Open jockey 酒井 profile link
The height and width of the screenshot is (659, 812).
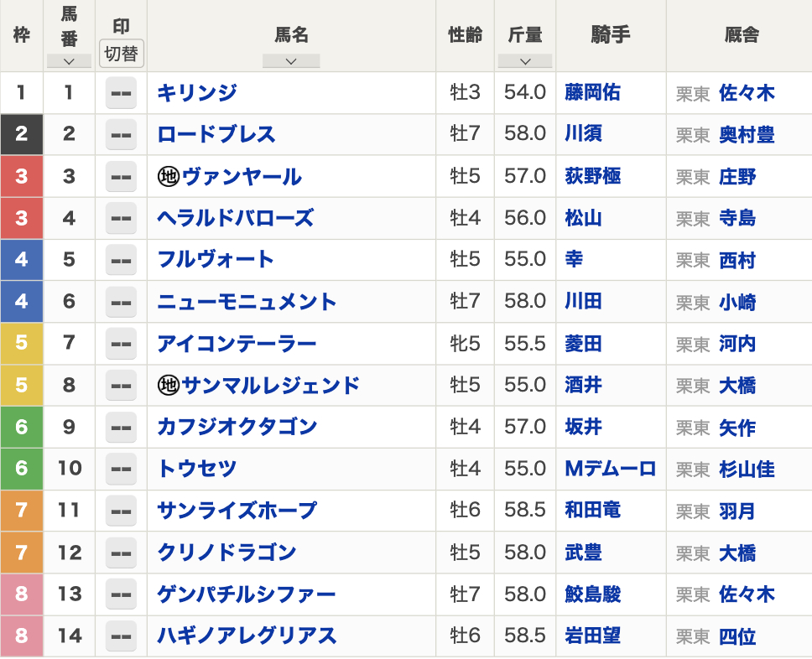583,385
